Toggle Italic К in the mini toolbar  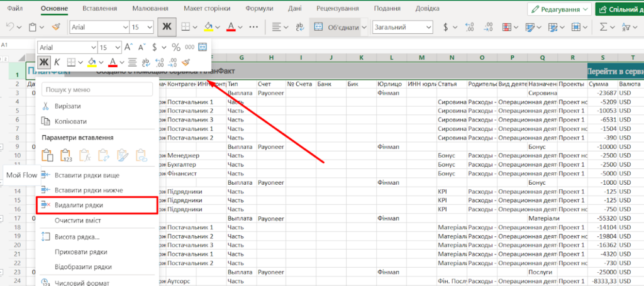(x=57, y=62)
